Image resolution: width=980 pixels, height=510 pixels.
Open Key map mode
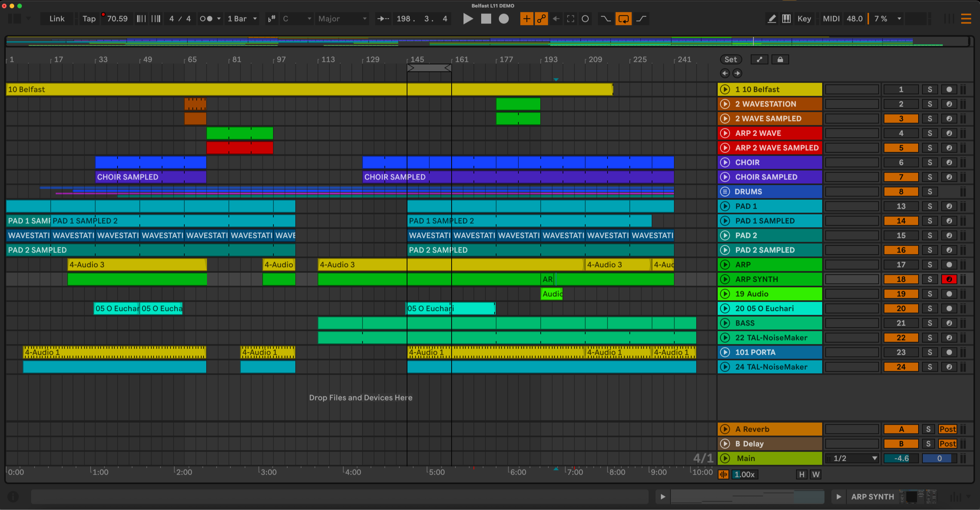pos(804,19)
